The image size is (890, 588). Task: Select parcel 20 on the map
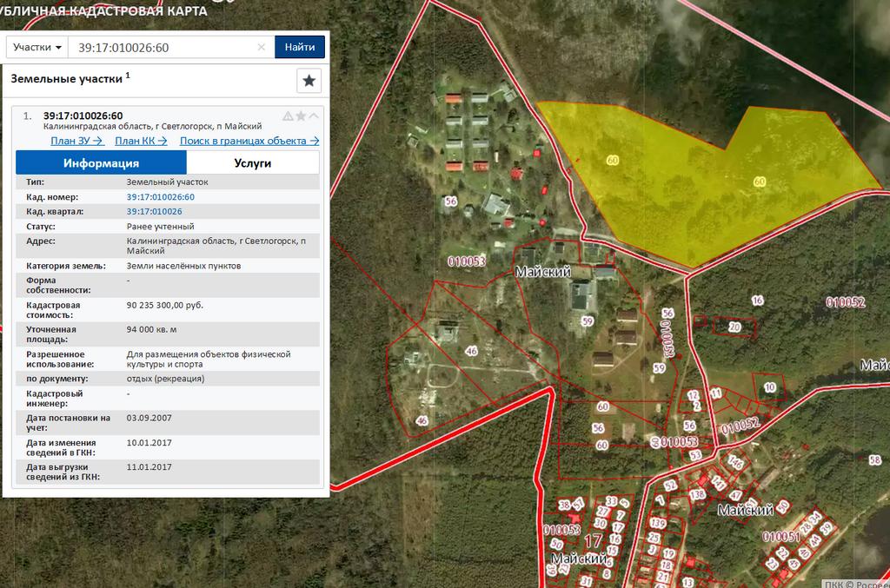734,327
